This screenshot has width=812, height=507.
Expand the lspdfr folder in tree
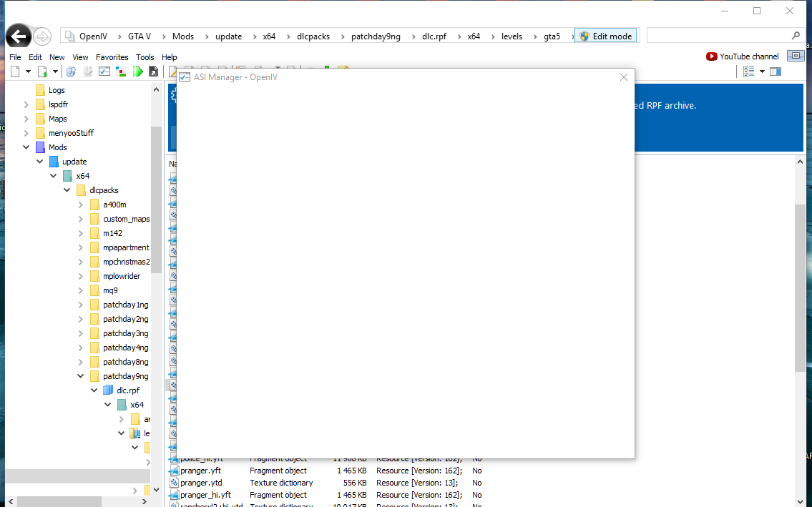26,104
